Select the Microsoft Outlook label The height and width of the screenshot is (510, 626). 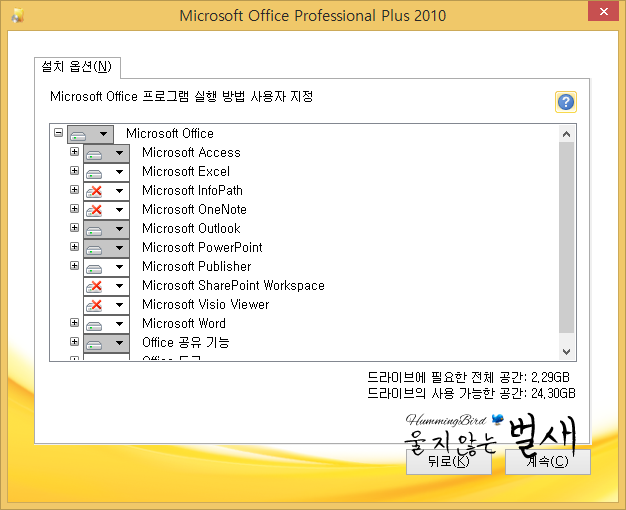pyautogui.click(x=191, y=228)
